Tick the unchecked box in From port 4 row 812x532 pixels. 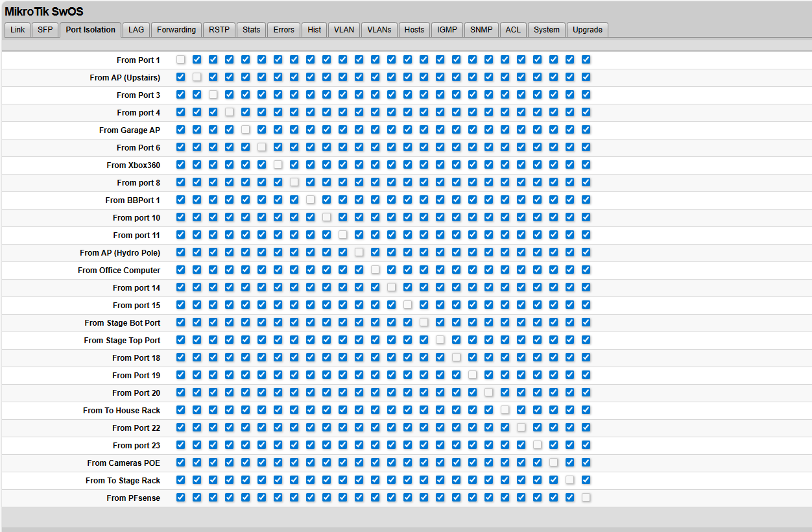(x=229, y=112)
